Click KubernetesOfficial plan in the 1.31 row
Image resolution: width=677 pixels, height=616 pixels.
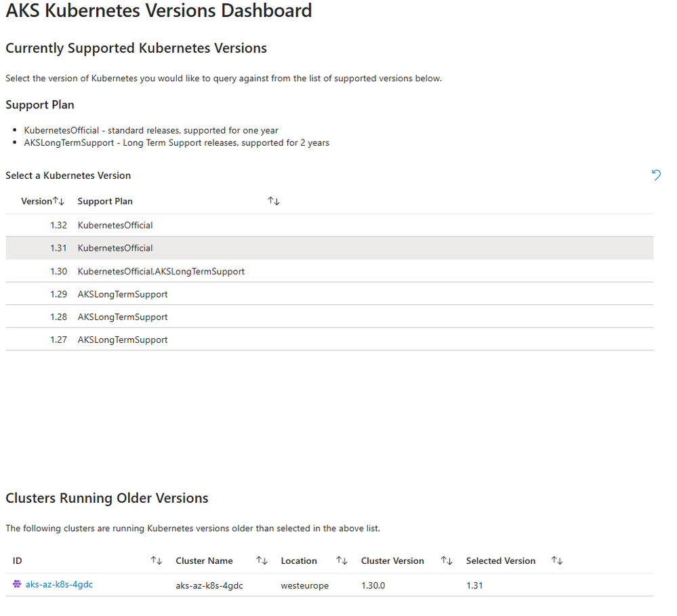coord(115,248)
